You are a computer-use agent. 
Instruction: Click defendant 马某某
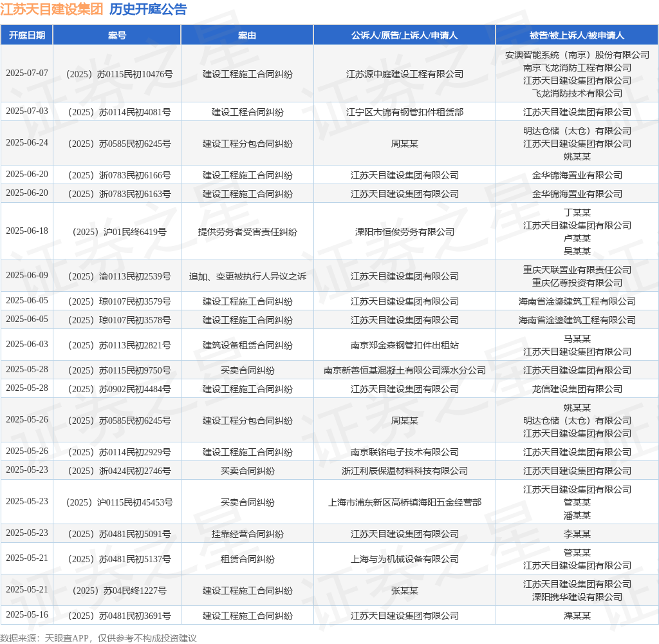(x=577, y=339)
